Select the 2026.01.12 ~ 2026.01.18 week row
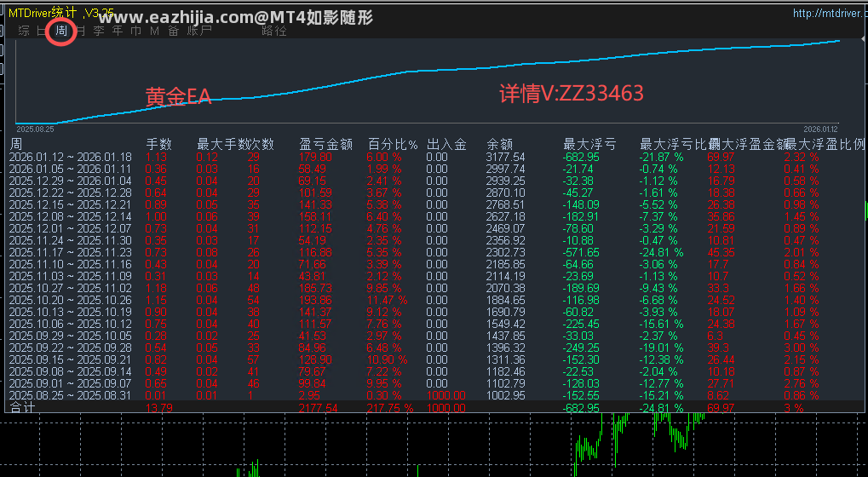The image size is (868, 477). pyautogui.click(x=435, y=158)
